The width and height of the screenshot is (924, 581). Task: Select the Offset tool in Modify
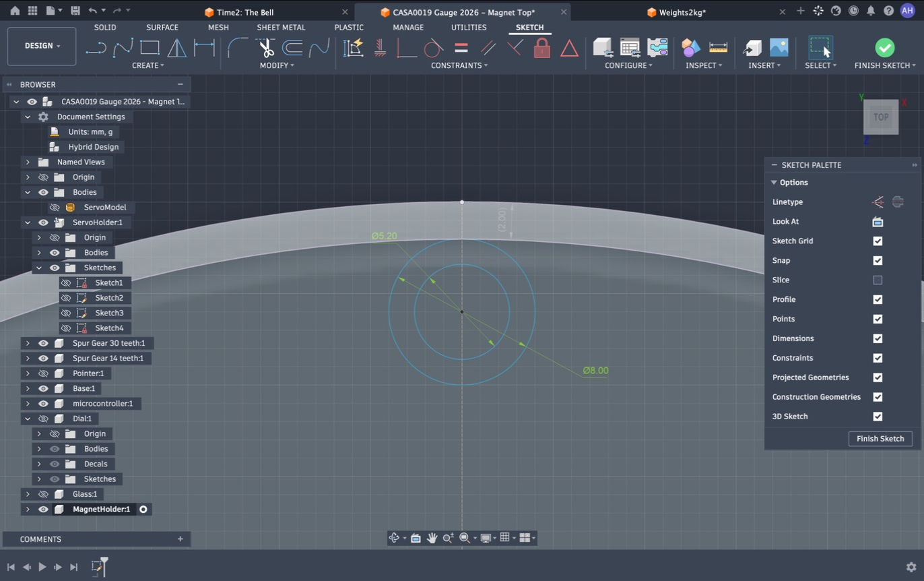(292, 48)
